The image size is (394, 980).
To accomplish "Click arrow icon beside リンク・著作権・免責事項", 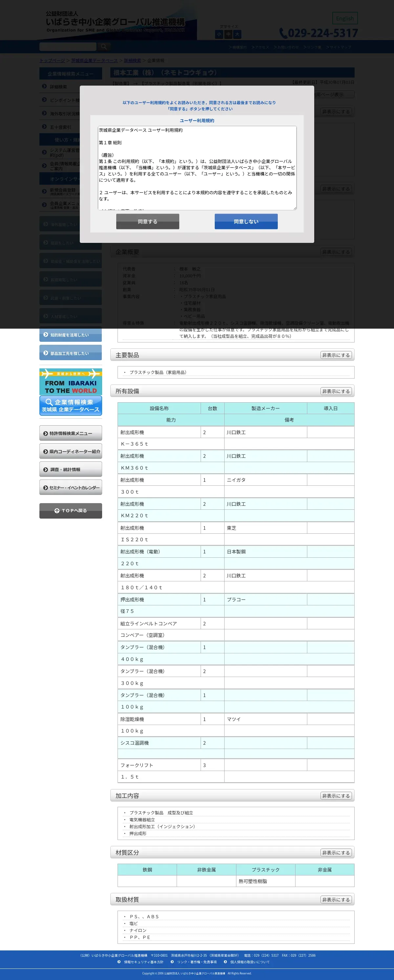I will coord(172,962).
